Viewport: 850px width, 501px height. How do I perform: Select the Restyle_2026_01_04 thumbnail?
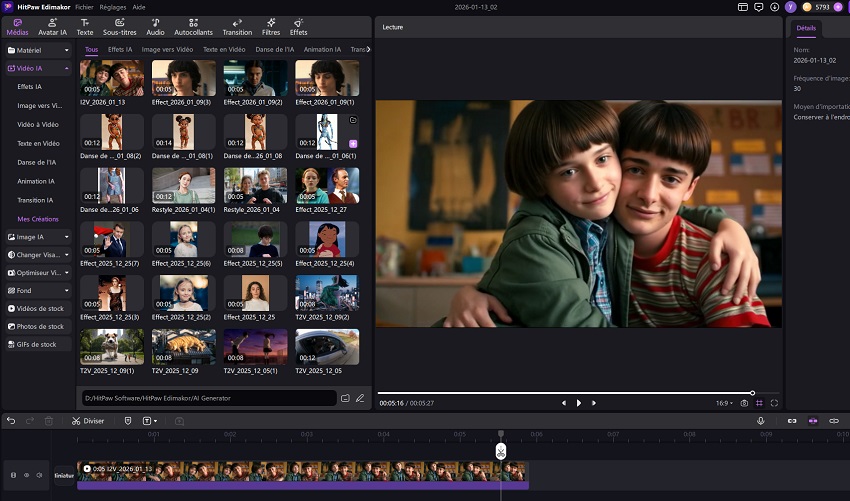(x=255, y=185)
